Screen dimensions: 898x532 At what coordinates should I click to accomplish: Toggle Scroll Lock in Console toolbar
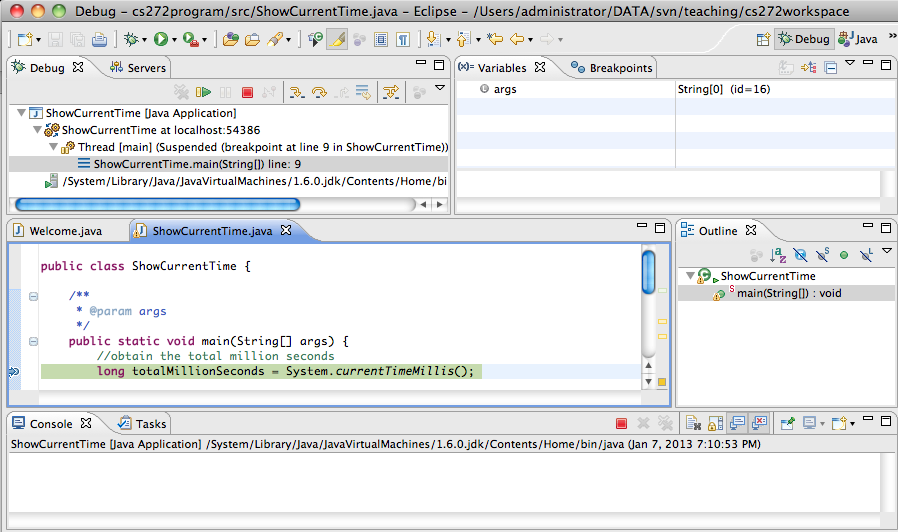pyautogui.click(x=715, y=423)
